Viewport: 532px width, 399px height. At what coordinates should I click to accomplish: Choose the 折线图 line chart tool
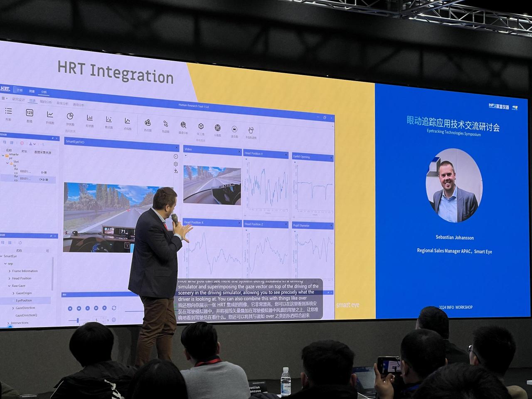click(x=50, y=117)
